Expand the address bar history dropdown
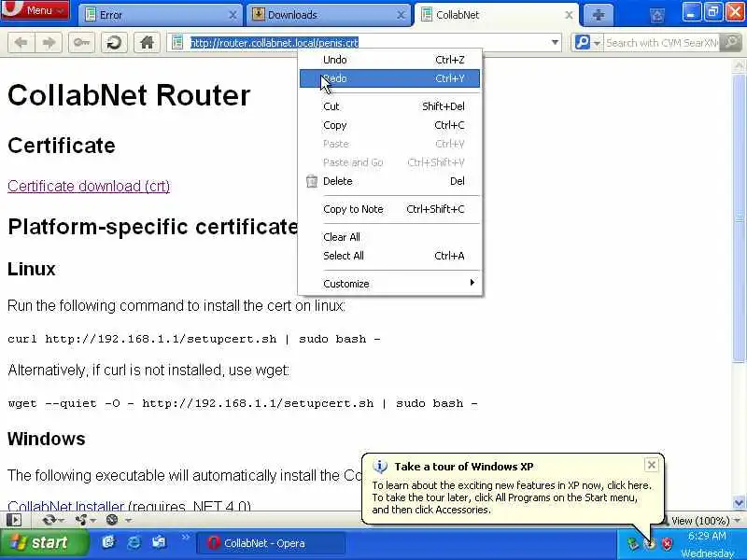The width and height of the screenshot is (747, 560). point(555,43)
